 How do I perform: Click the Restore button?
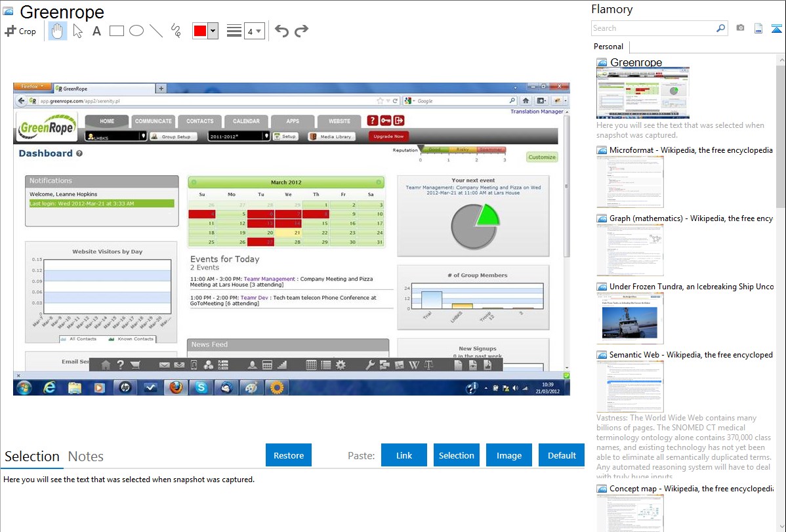click(289, 455)
